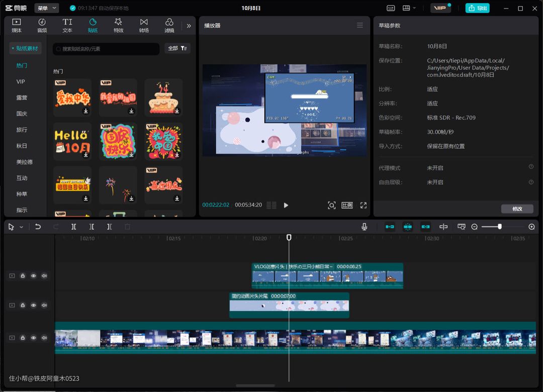Hide the VLOG创意片头 track using eye icon
Screen dimensions: 543x392
[x=34, y=275]
